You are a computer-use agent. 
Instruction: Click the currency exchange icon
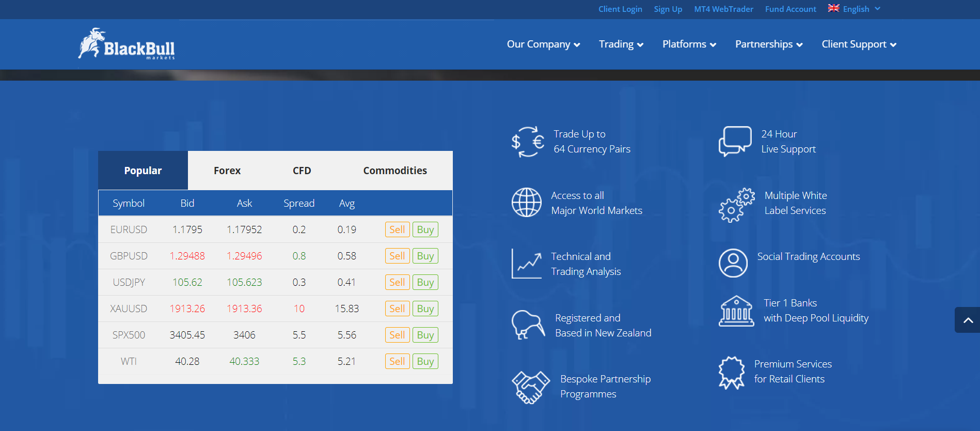coord(527,142)
